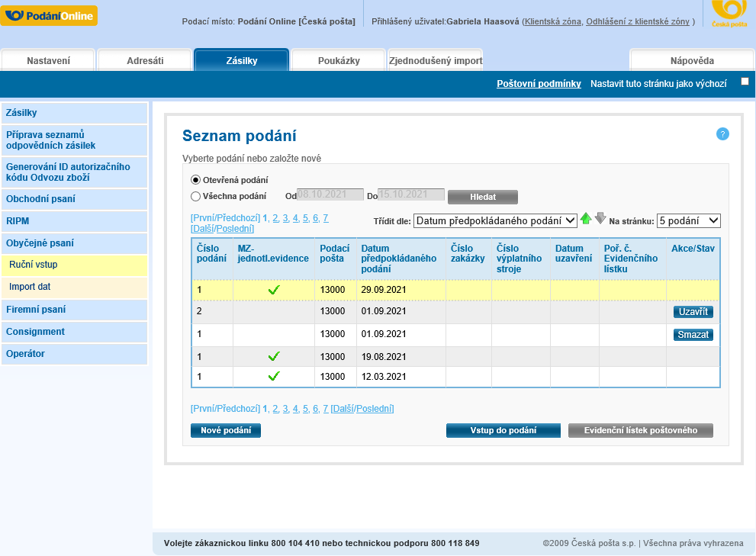Click Uzavřít button for submission 2
756x556 pixels.
click(693, 312)
